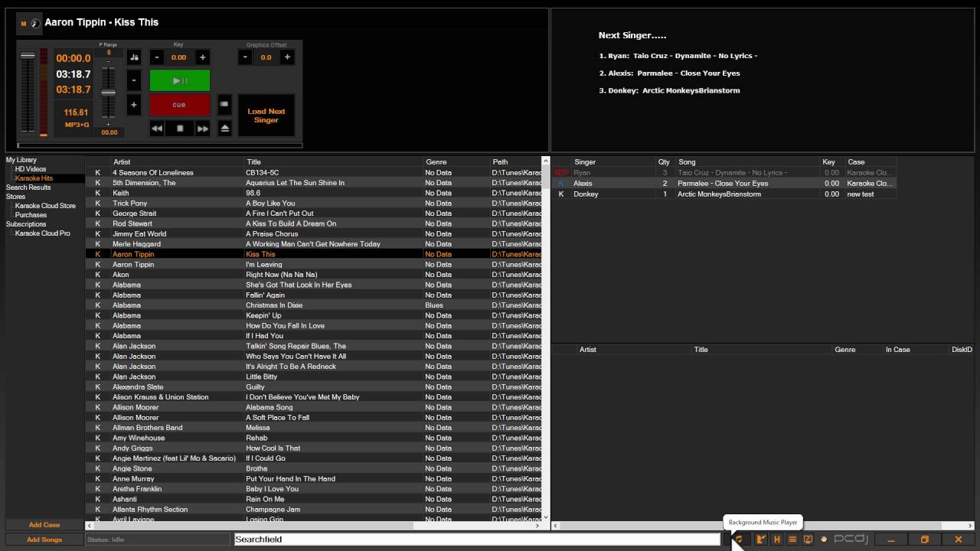This screenshot has height=551, width=980.
Task: Click the rewind button in the player
Action: 157,129
